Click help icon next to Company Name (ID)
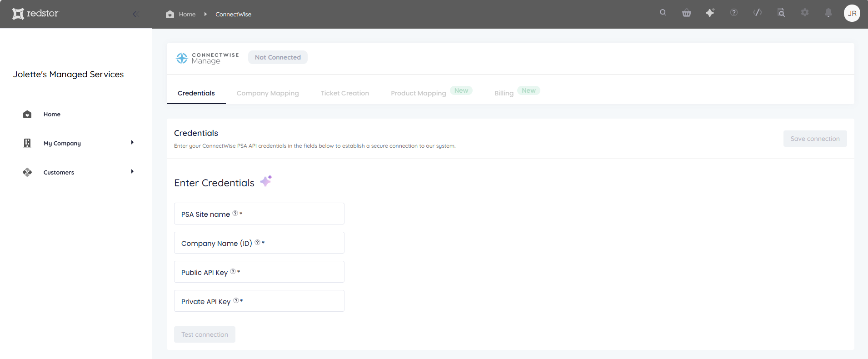 coord(257,242)
